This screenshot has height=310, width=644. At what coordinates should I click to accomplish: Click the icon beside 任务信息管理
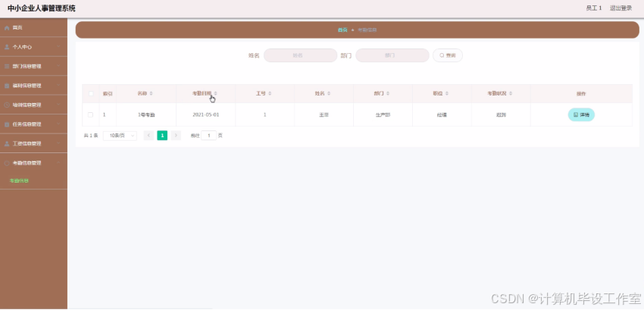click(x=7, y=124)
